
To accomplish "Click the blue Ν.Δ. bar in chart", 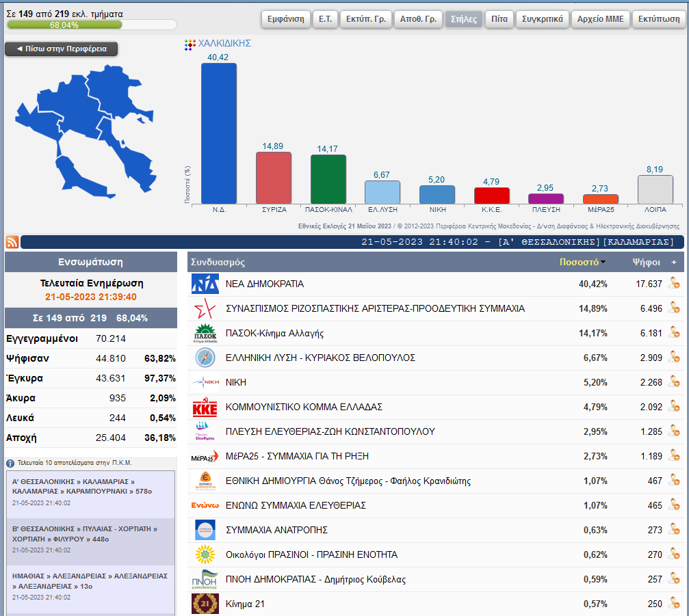I will (x=218, y=133).
